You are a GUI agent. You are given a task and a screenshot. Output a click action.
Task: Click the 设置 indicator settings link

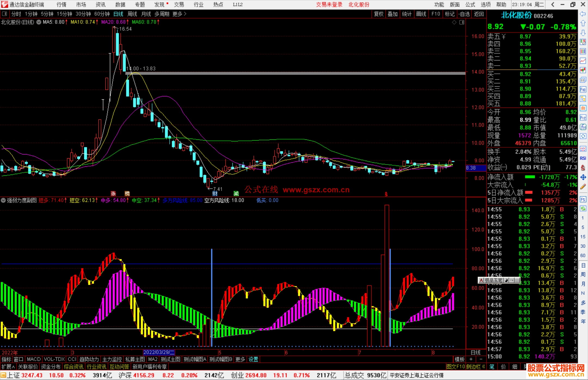pyautogui.click(x=253, y=359)
